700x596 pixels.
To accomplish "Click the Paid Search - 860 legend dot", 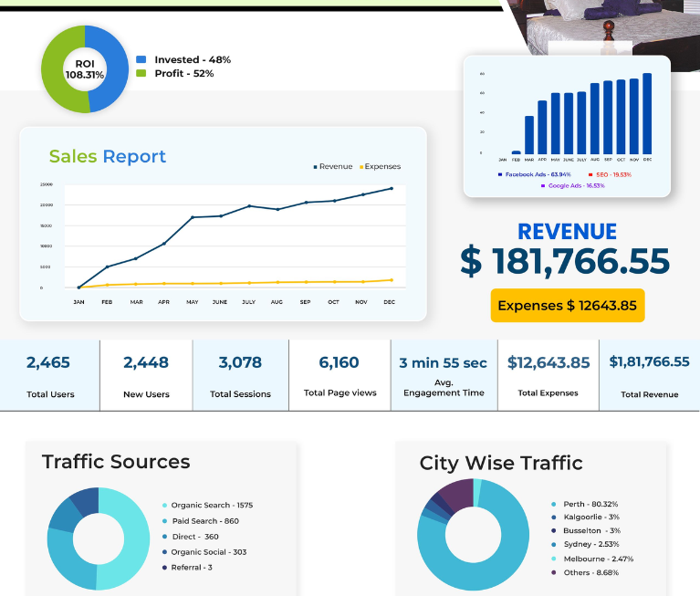I will point(164,521).
